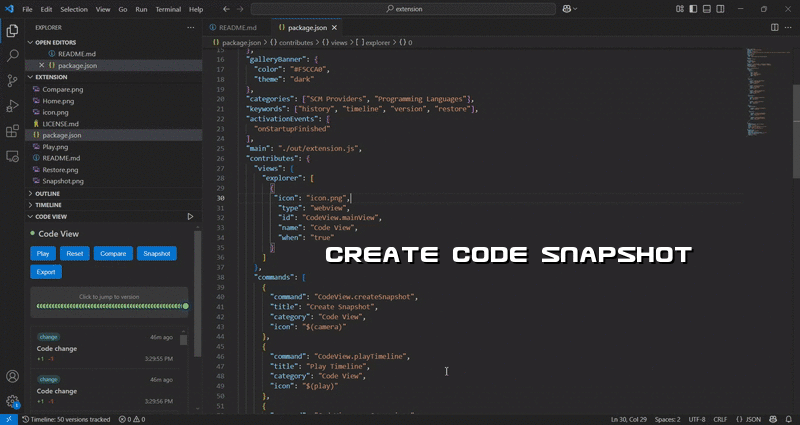Open Run and Debug view

tap(12, 106)
